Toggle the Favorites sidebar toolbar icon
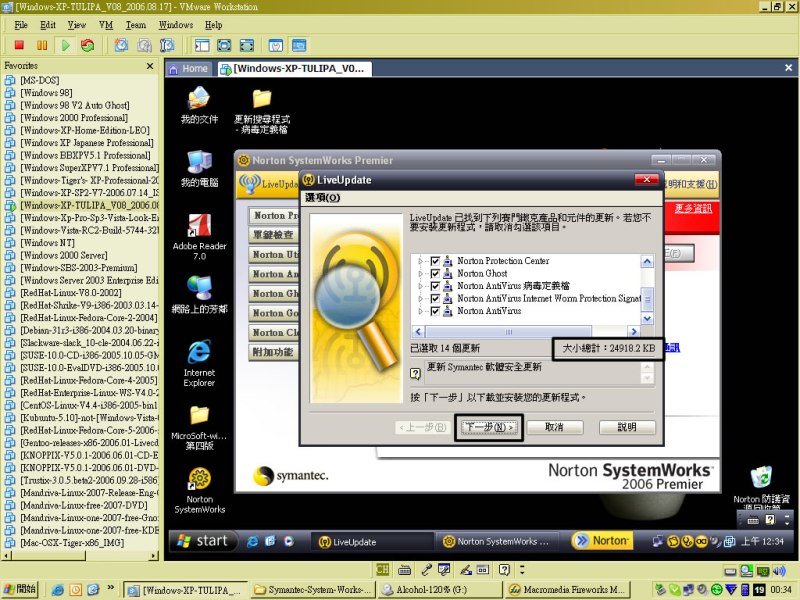The width and height of the screenshot is (800, 600). pos(202,45)
